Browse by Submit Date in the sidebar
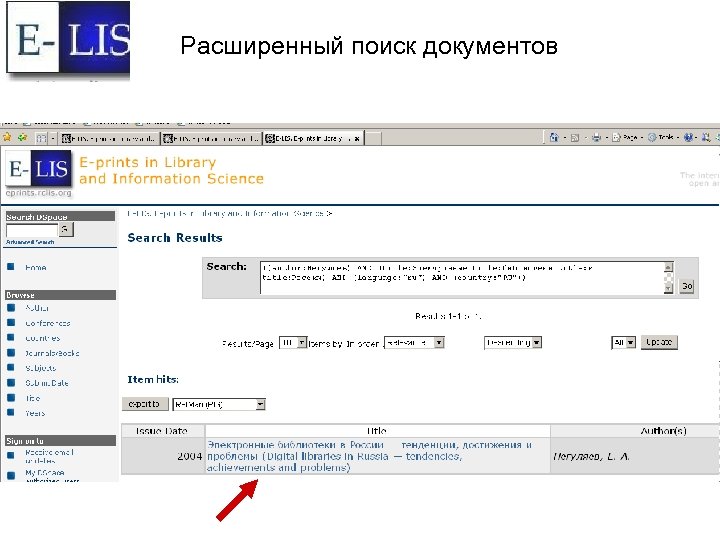 click(46, 383)
